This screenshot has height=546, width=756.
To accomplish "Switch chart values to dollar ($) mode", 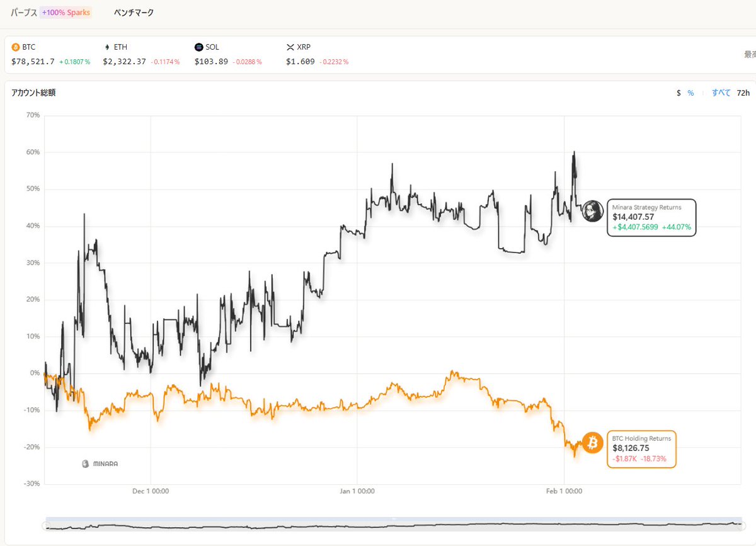I will tap(679, 93).
